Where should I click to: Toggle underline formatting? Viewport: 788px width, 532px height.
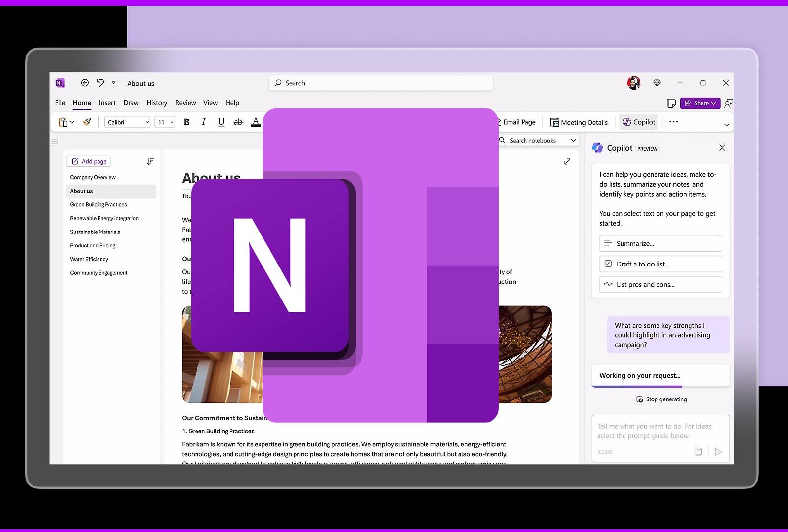pyautogui.click(x=221, y=122)
